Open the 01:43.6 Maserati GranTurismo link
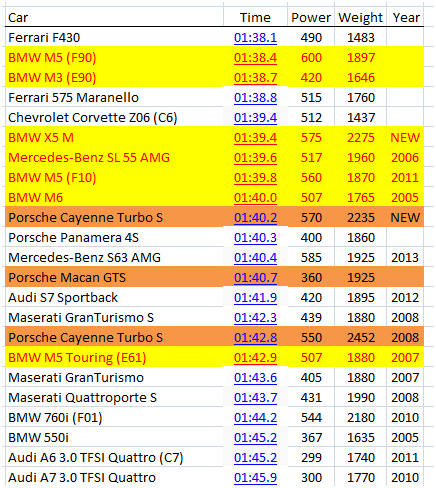 (x=255, y=377)
